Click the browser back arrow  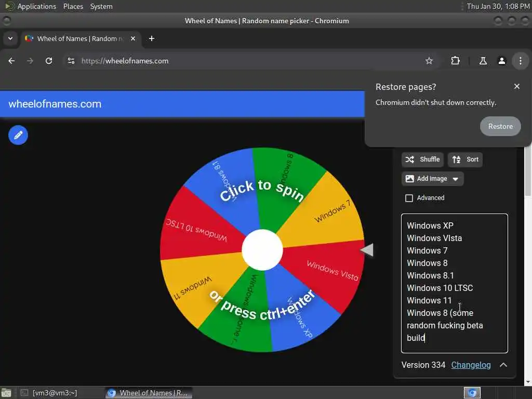[11, 61]
